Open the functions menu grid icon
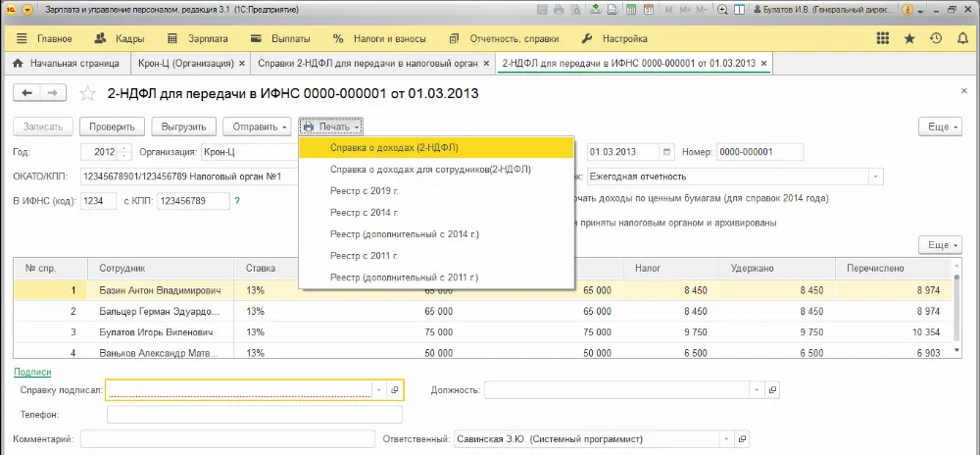The image size is (980, 455). coord(883,39)
